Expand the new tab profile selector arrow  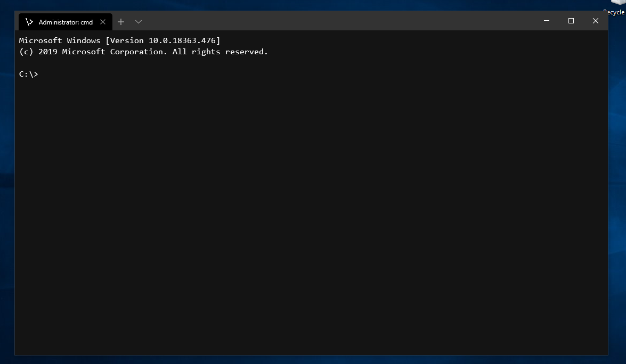[138, 22]
